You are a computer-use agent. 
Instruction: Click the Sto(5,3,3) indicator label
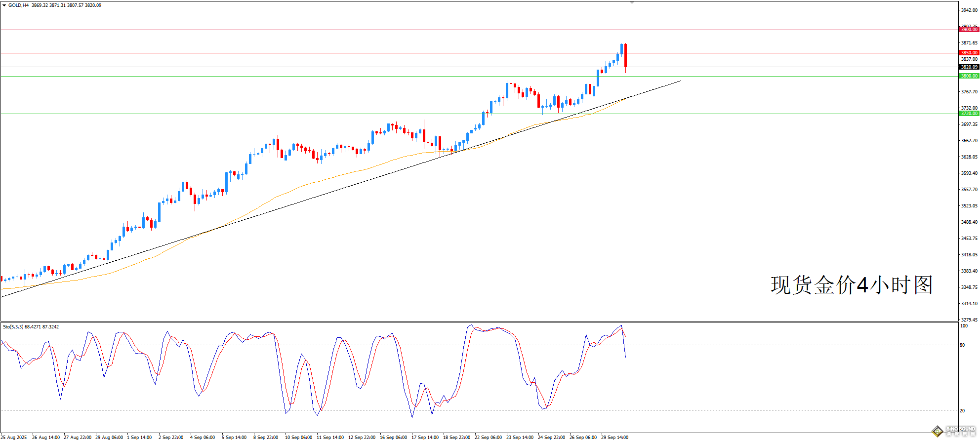tap(13, 327)
